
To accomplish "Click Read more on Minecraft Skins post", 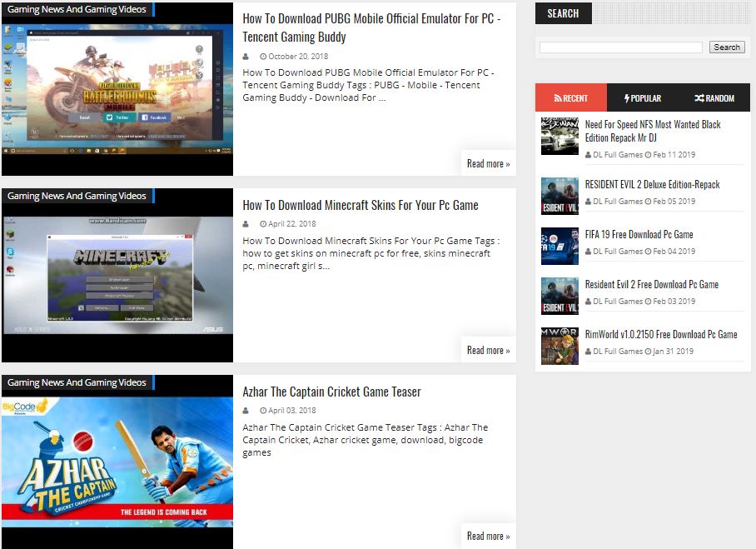I will 488,350.
